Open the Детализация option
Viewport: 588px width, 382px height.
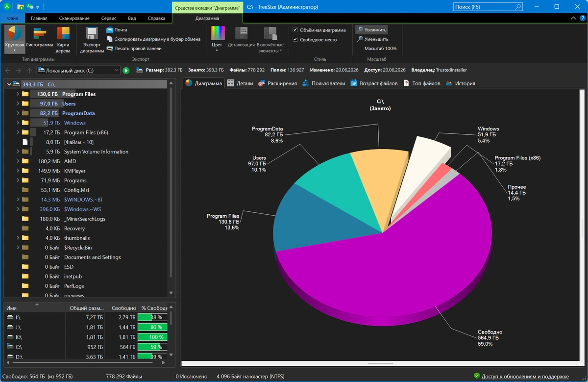(241, 37)
